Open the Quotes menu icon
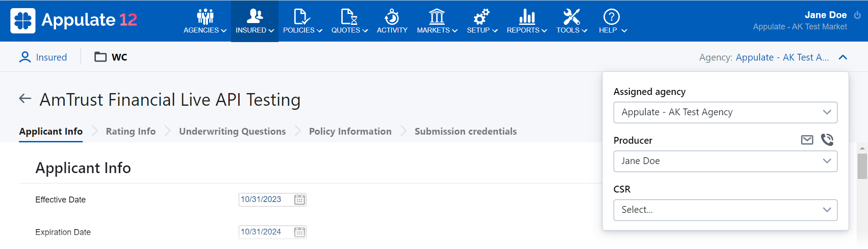868x249 pixels. click(349, 17)
